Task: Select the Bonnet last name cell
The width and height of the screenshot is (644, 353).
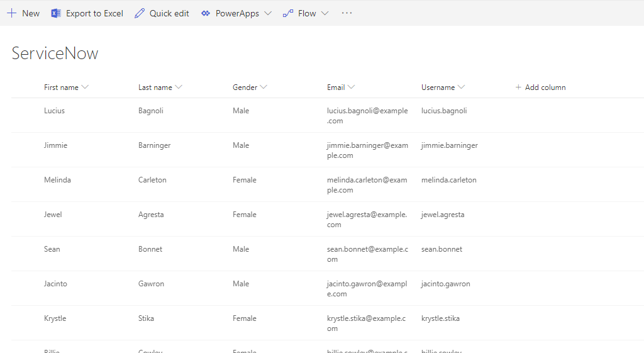Action: 150,249
